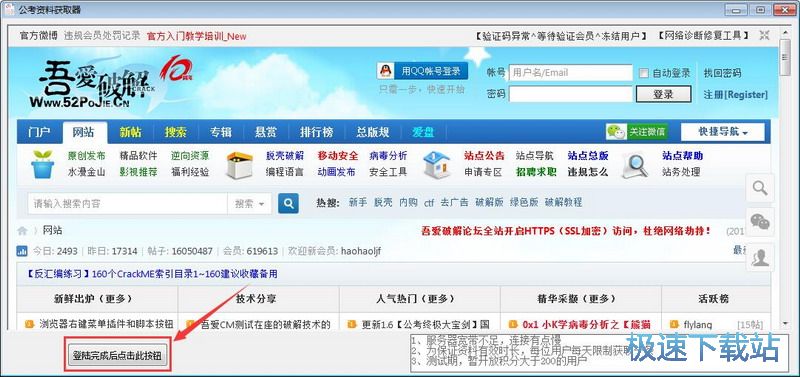Screen dimensions: 800x377
Task: Open the floating WeChat sidebar icon
Action: tap(760, 222)
